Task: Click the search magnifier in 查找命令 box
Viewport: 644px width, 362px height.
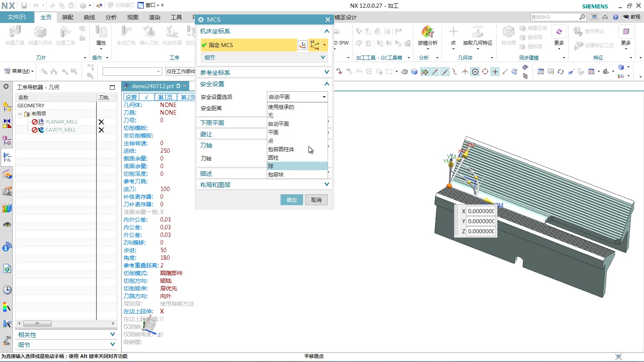Action: [582, 17]
